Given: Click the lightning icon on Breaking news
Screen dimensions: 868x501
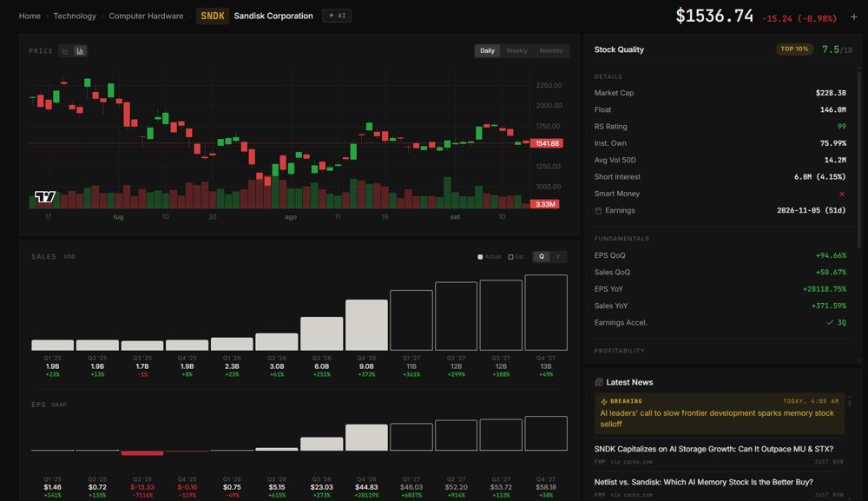Looking at the screenshot, I should (x=604, y=401).
